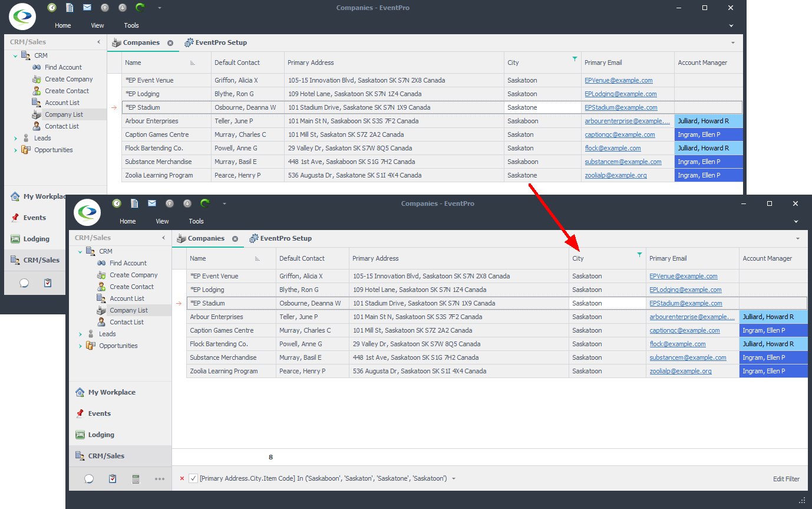The height and width of the screenshot is (509, 812).
Task: Open the Tools menu in front window
Action: pos(196,221)
